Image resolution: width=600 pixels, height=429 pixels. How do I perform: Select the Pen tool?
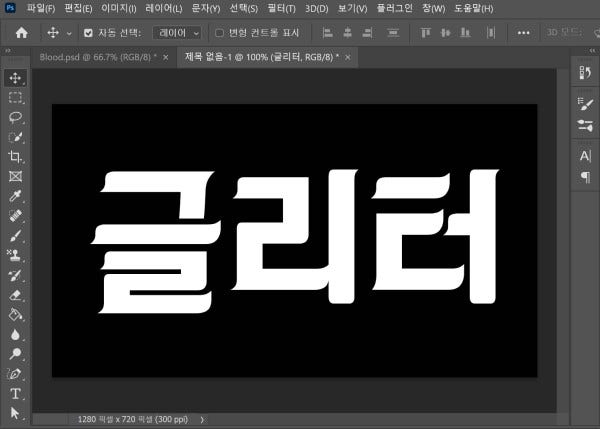coord(15,374)
